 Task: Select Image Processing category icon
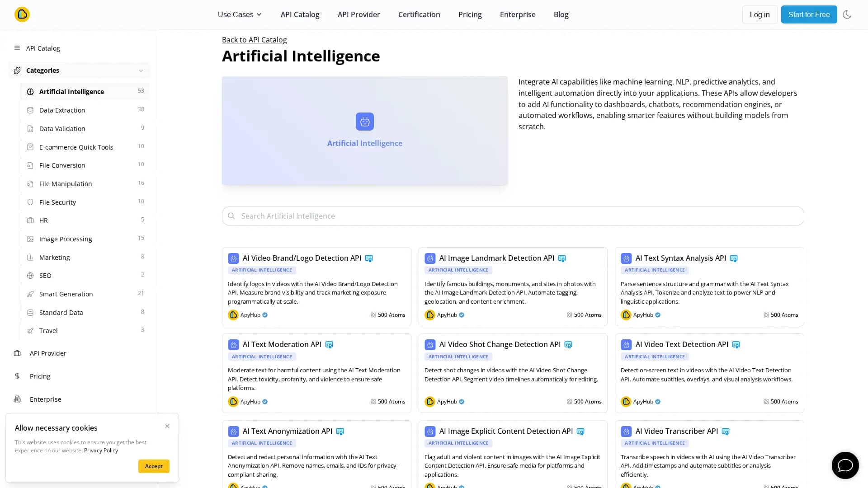pyautogui.click(x=30, y=239)
